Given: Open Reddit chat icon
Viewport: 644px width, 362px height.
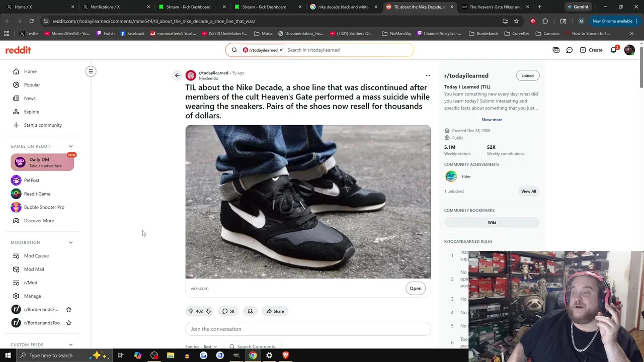Looking at the screenshot, I should tap(570, 50).
